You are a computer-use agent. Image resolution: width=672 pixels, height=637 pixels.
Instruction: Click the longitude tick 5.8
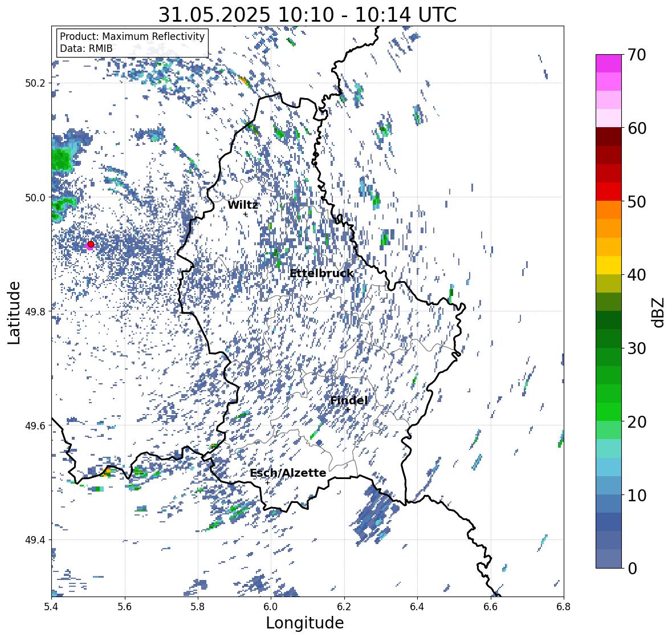(198, 606)
